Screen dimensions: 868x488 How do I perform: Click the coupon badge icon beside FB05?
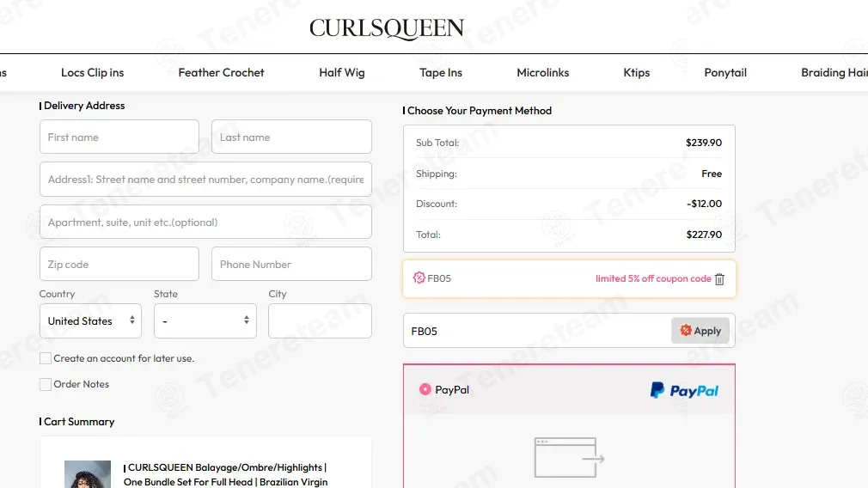[419, 278]
